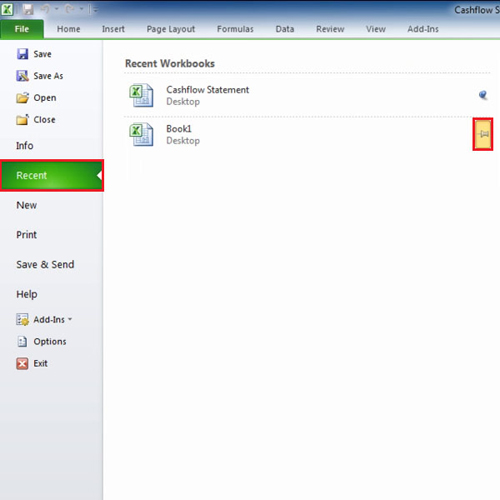Screen dimensions: 500x500
Task: Click the Excel application icon in title bar
Action: [x=7, y=10]
